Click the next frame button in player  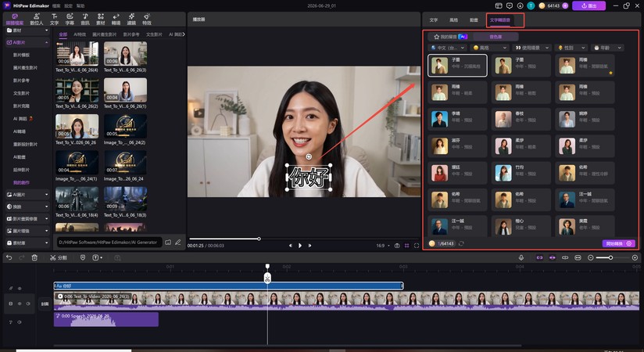(309, 246)
